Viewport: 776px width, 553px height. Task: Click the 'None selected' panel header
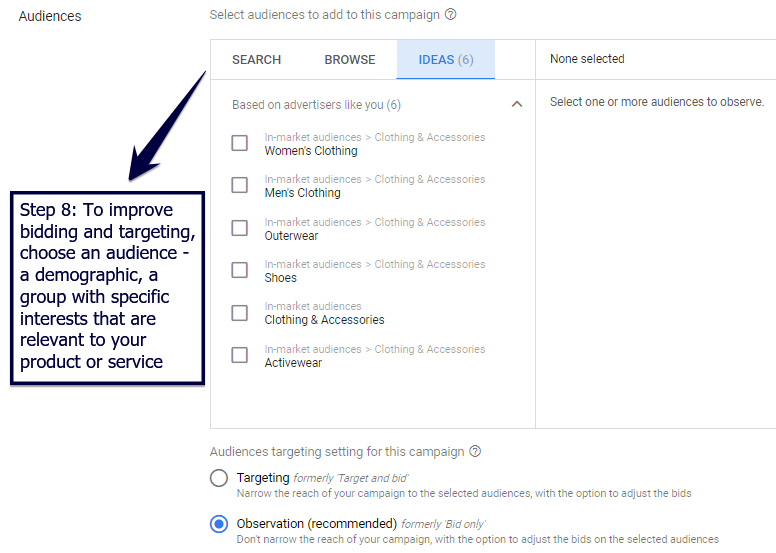pyautogui.click(x=587, y=59)
